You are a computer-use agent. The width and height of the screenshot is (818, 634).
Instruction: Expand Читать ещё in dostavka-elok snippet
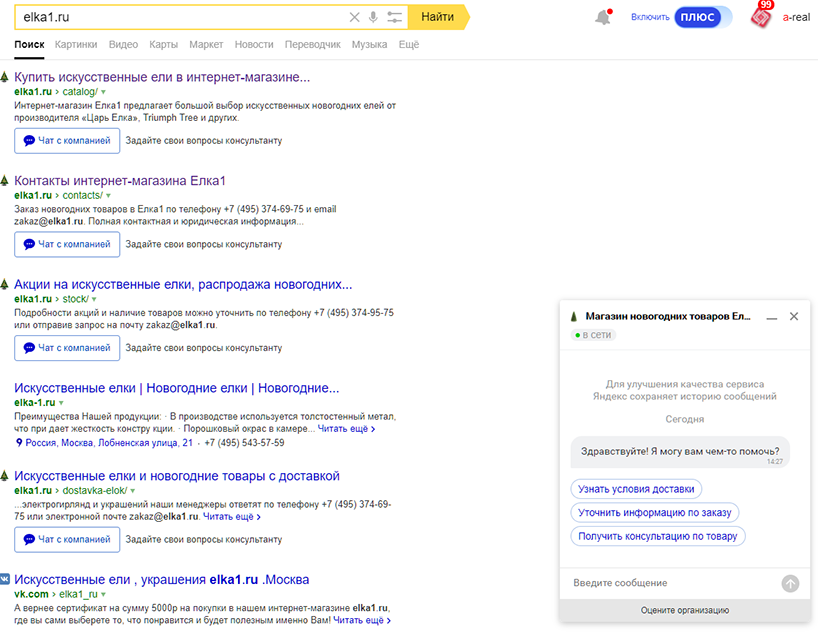coord(232,517)
